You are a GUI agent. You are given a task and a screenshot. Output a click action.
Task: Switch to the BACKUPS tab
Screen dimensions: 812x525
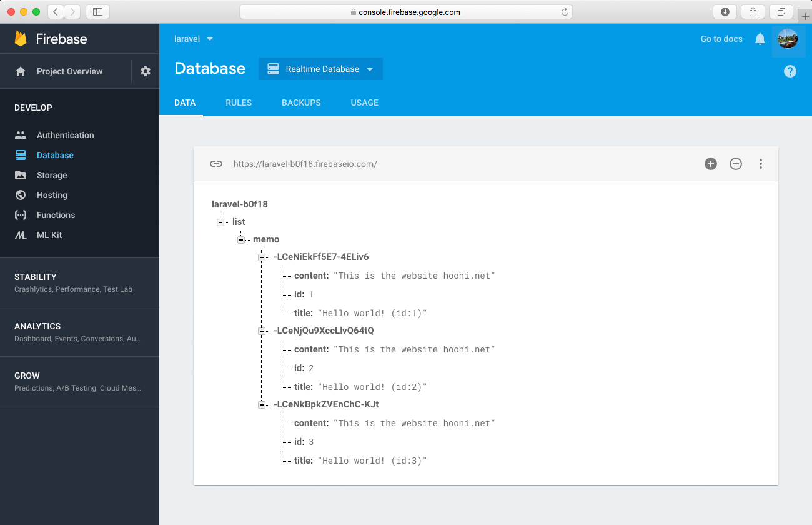pos(301,102)
